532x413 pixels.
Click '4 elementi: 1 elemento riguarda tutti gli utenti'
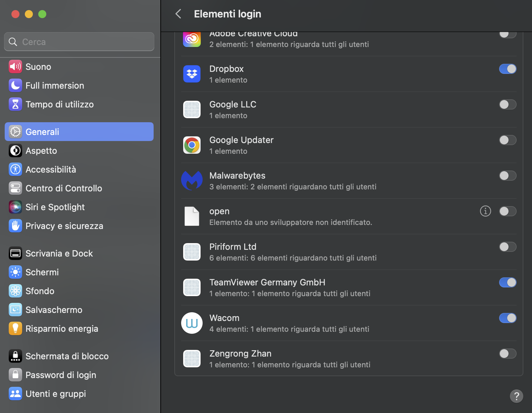pos(289,329)
